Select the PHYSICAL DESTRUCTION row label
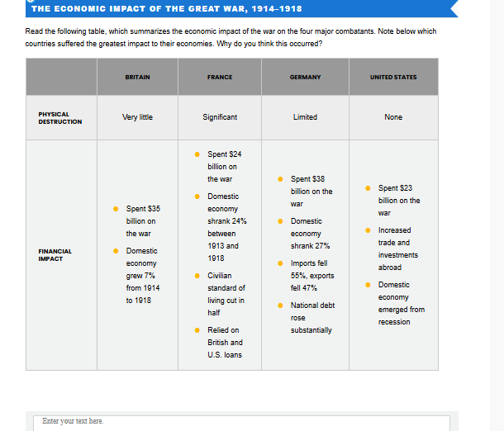The width and height of the screenshot is (504, 431). point(60,117)
